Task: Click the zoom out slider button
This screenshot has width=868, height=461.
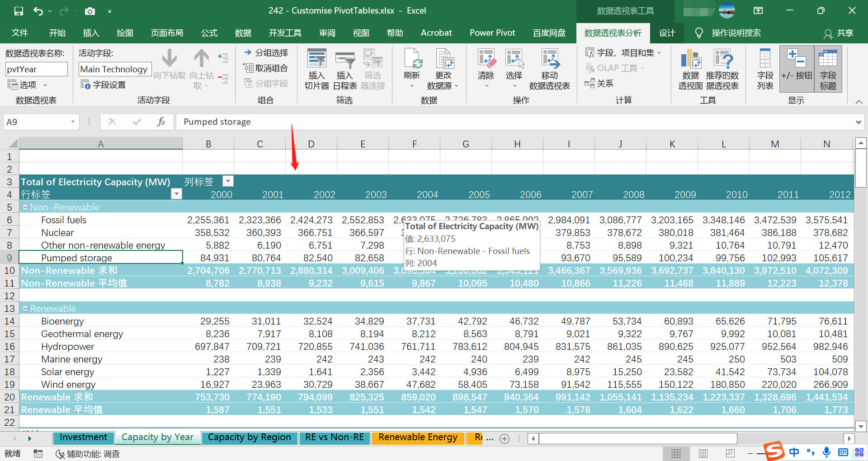Action: coord(750,453)
